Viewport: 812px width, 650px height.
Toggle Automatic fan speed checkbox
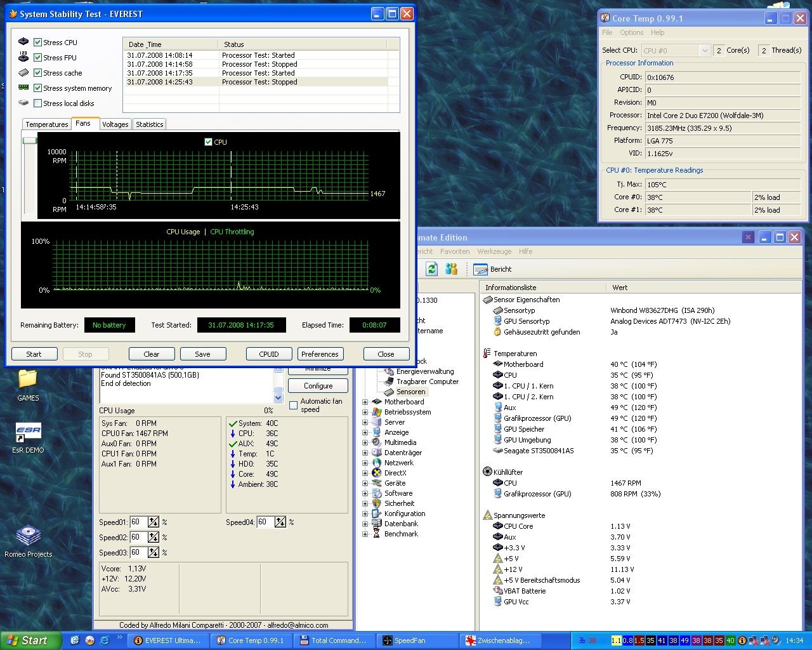click(x=294, y=405)
